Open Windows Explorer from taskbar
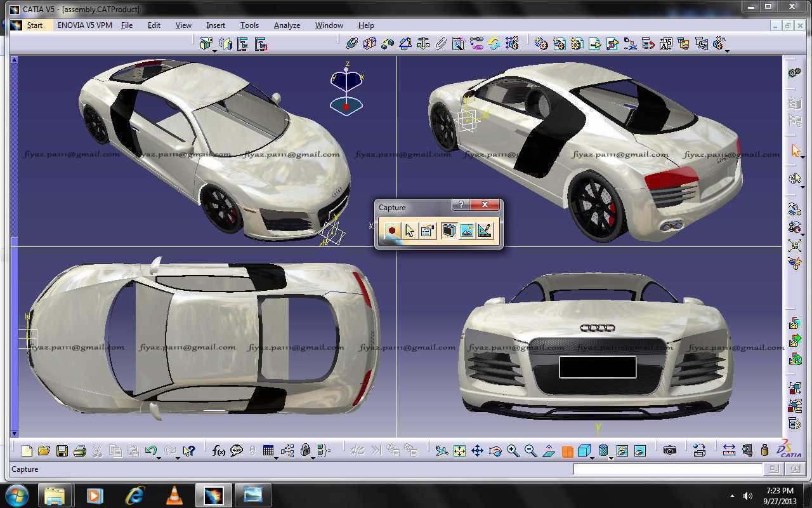812x508 pixels. (55, 495)
